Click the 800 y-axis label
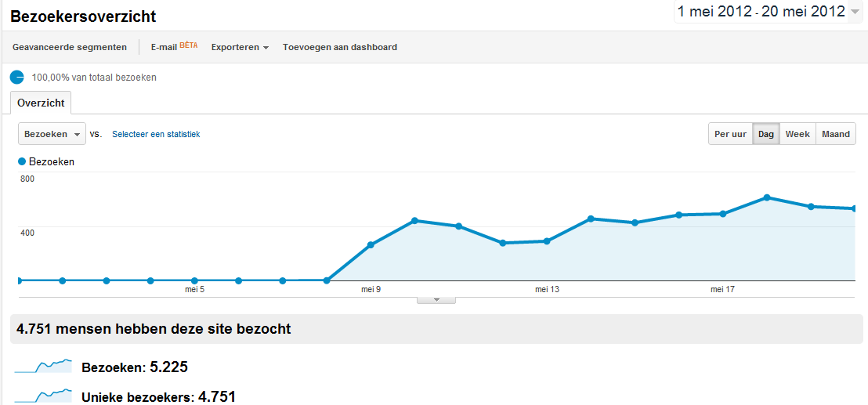868x405 pixels. click(x=27, y=179)
